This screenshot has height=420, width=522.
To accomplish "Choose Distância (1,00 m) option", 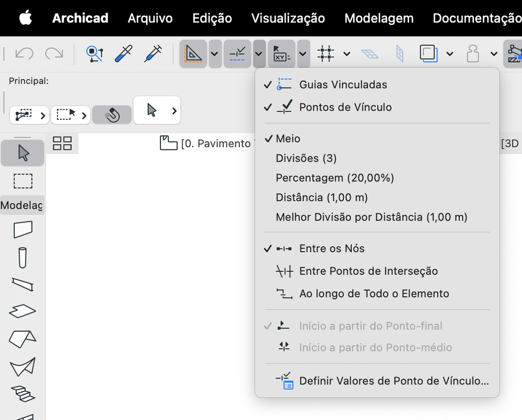I will [377, 197].
